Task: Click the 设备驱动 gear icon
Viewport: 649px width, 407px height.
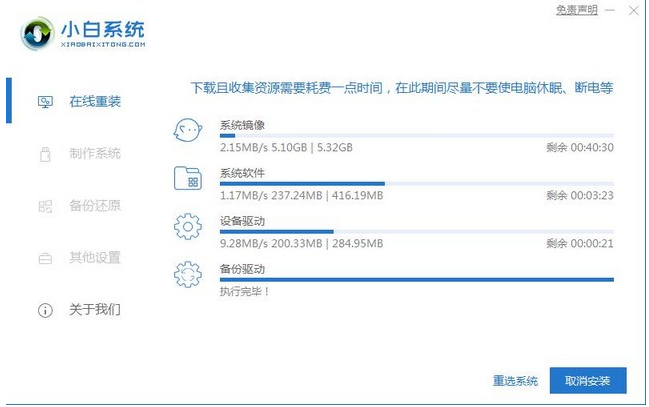Action: (188, 227)
